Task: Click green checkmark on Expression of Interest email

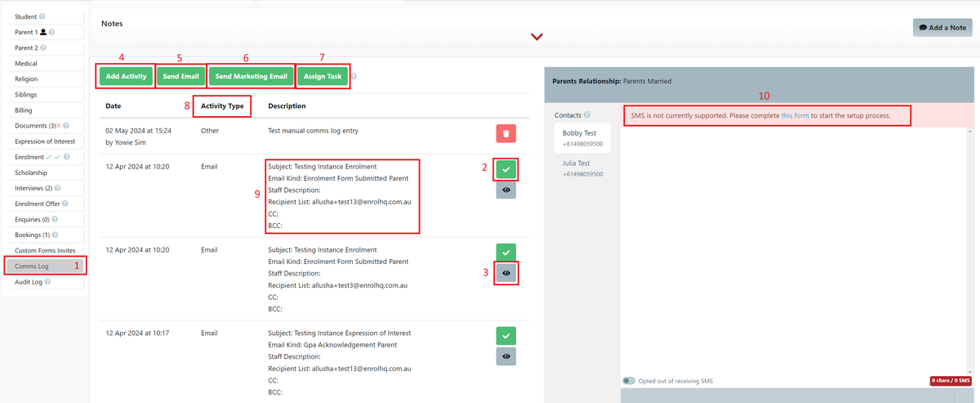Action: click(506, 335)
